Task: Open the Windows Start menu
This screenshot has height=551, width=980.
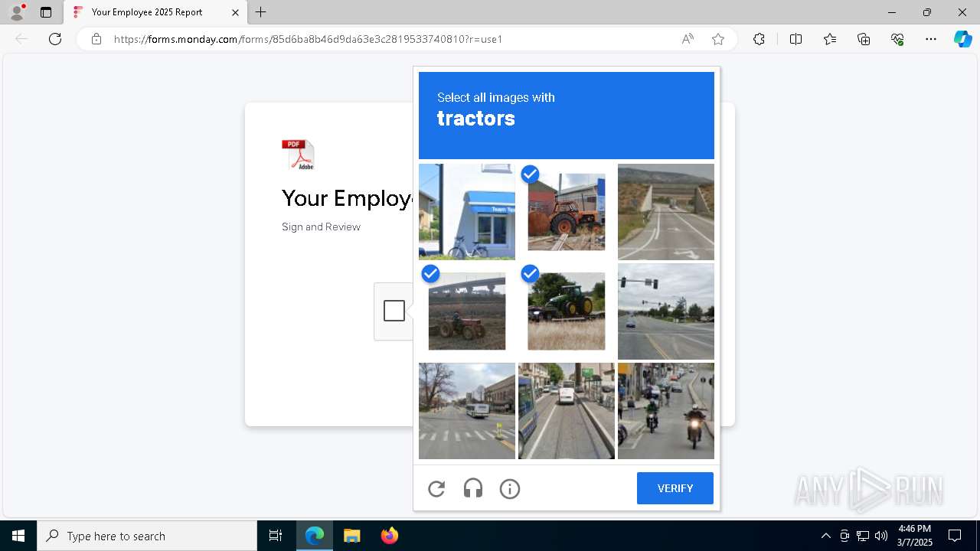Action: (x=18, y=536)
